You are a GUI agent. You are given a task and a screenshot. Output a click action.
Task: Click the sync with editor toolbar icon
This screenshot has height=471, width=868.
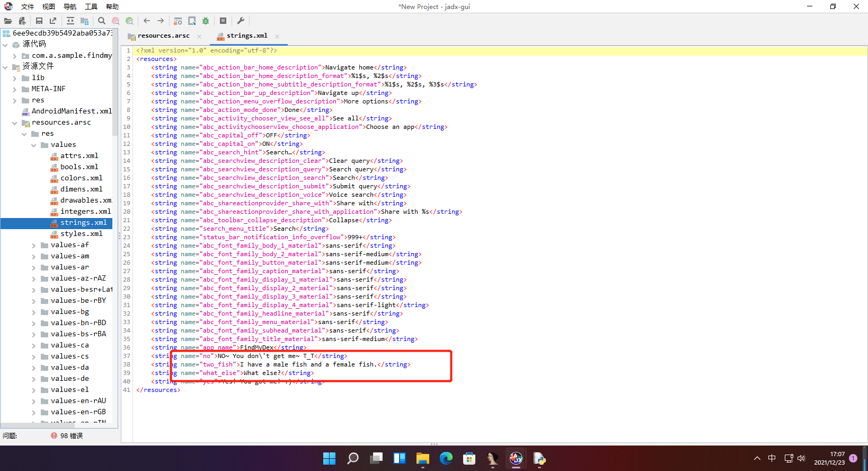[x=70, y=21]
